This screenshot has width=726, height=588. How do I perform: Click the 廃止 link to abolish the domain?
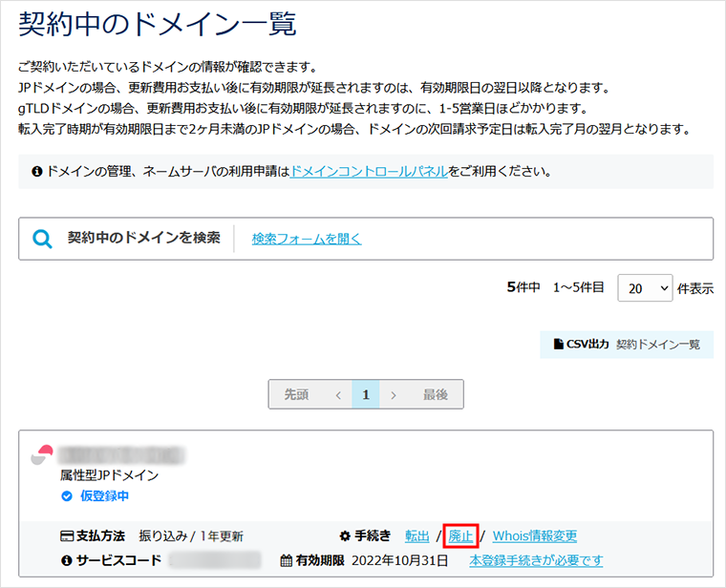click(x=460, y=536)
